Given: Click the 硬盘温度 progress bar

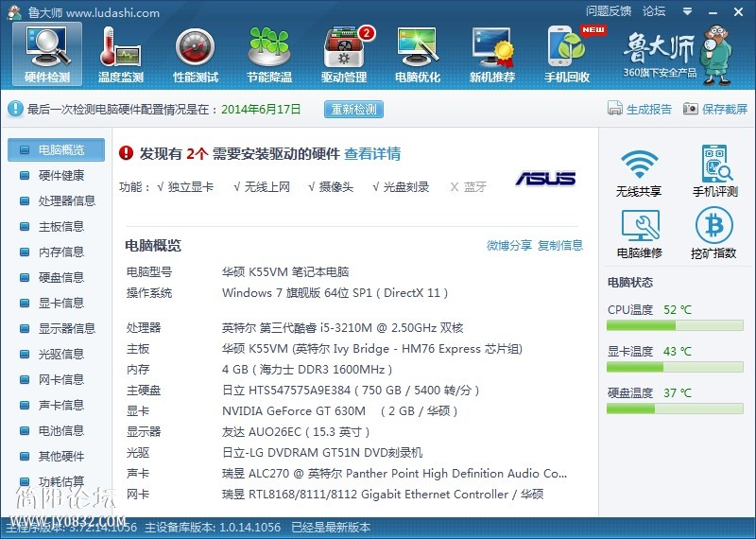Looking at the screenshot, I should point(675,409).
